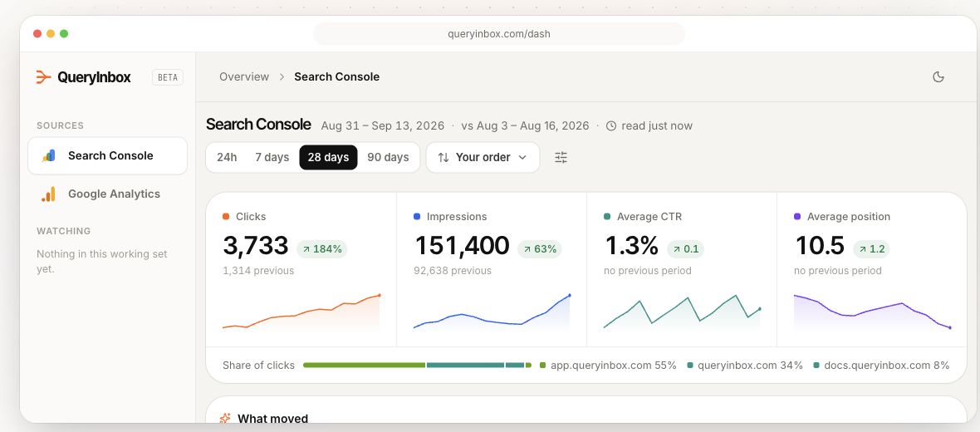
Task: Click the green app.queryinbox.com legend swatch
Action: pyautogui.click(x=543, y=365)
